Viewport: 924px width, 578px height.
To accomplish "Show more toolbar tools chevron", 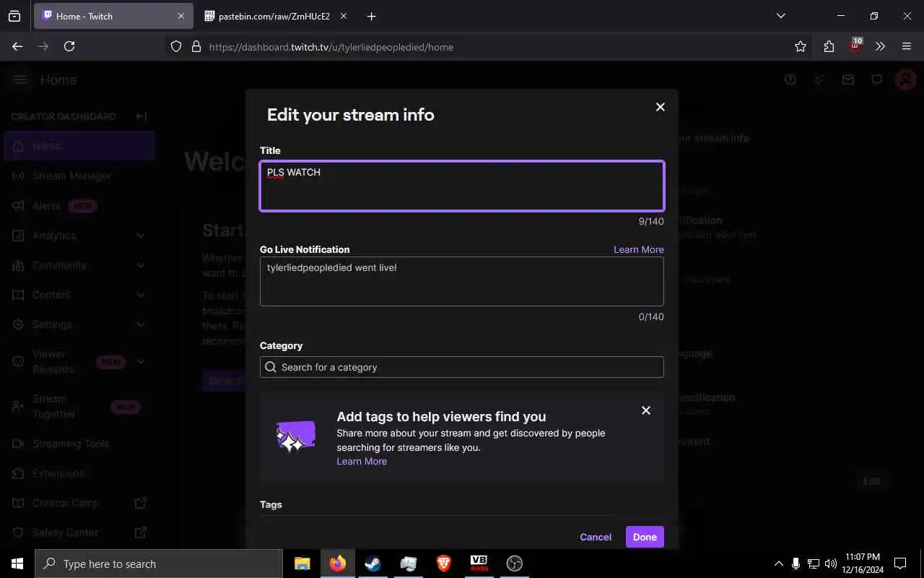I will (880, 46).
